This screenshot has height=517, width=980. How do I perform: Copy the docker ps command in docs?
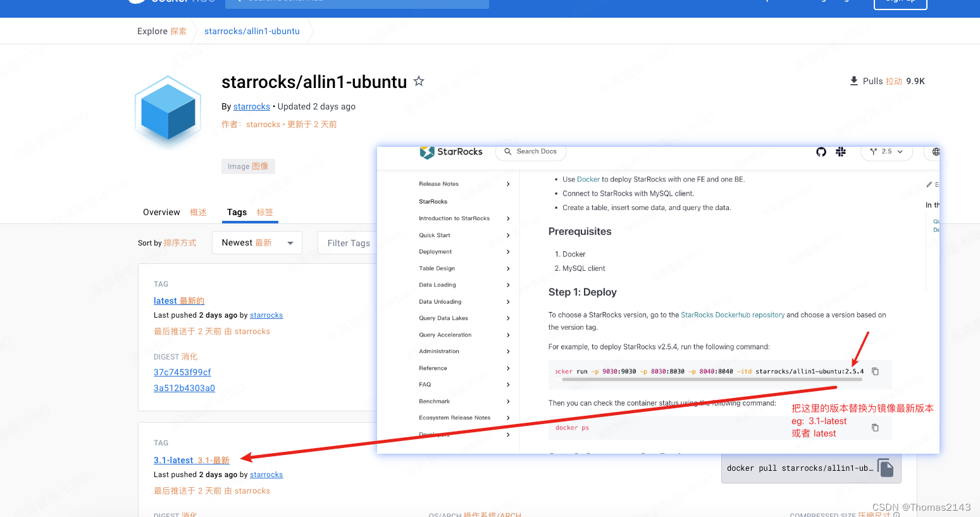pos(876,428)
